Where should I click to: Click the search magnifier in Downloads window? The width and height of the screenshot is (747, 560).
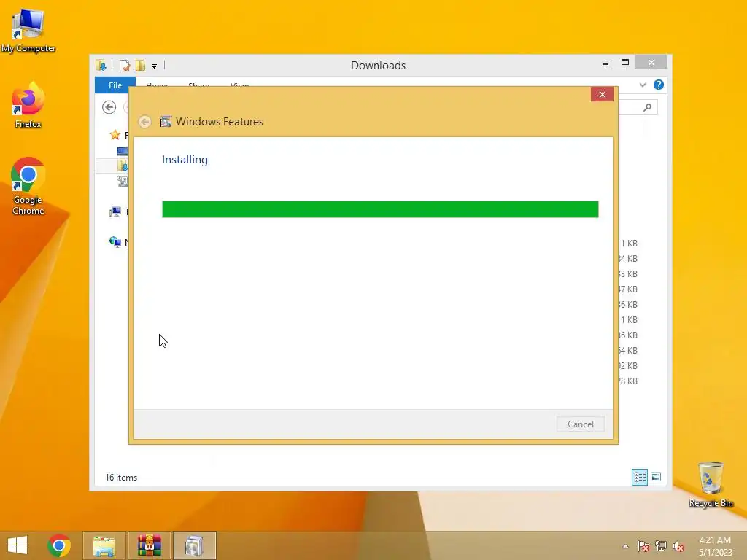tap(647, 108)
